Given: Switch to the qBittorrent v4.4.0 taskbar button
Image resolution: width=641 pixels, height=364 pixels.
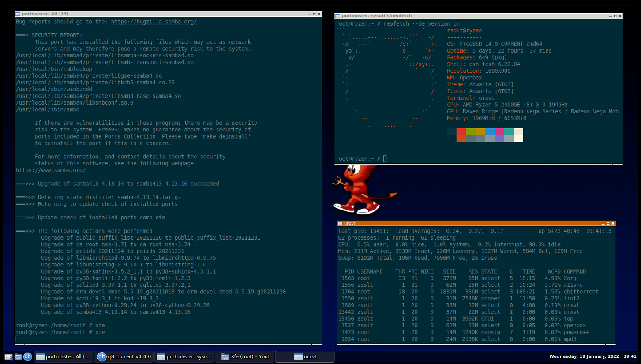Looking at the screenshot, I should (x=124, y=356).
